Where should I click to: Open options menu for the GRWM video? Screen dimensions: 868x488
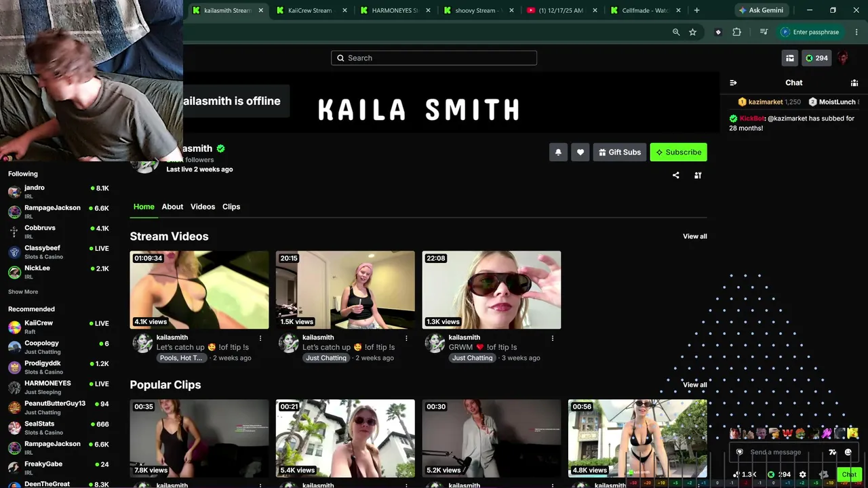[552, 338]
